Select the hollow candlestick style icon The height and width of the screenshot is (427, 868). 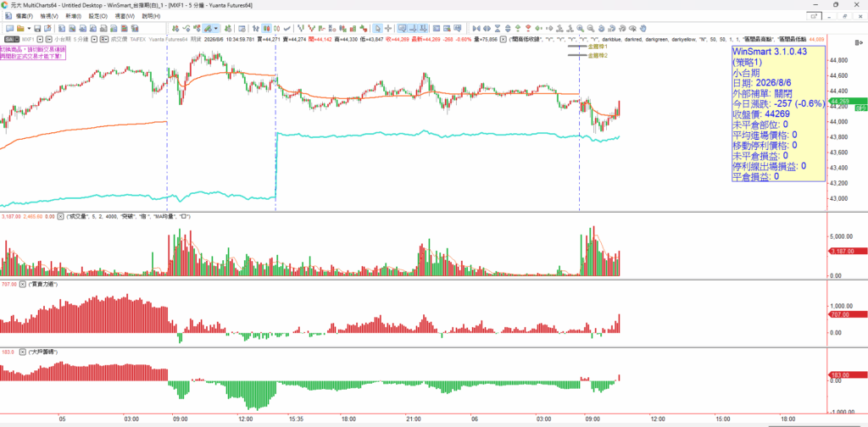(x=277, y=28)
